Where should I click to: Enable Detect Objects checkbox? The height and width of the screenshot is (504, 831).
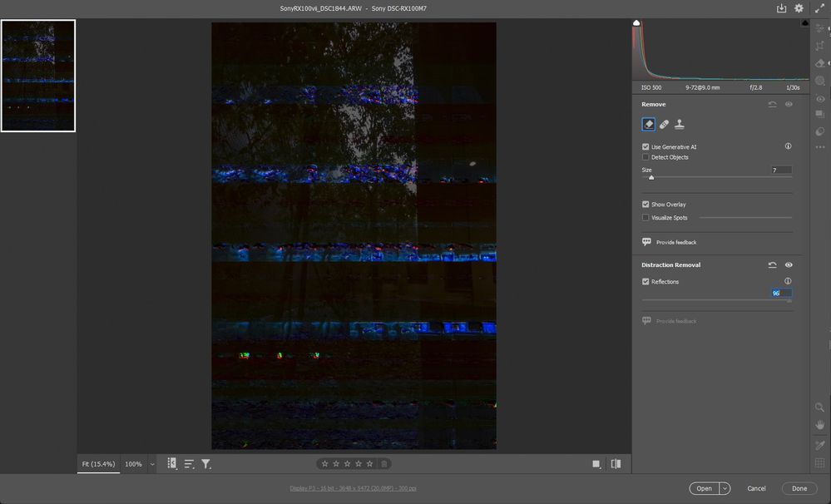tap(646, 157)
